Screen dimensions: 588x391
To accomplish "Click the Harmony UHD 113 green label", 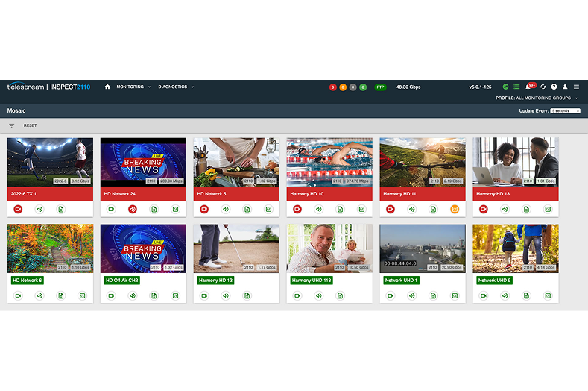I will point(312,281).
